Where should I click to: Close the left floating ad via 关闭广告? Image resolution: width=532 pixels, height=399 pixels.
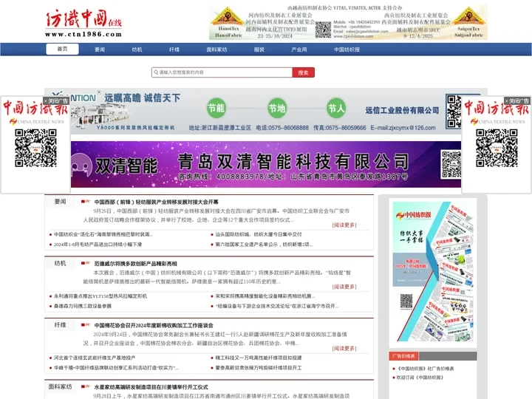[x=56, y=100]
